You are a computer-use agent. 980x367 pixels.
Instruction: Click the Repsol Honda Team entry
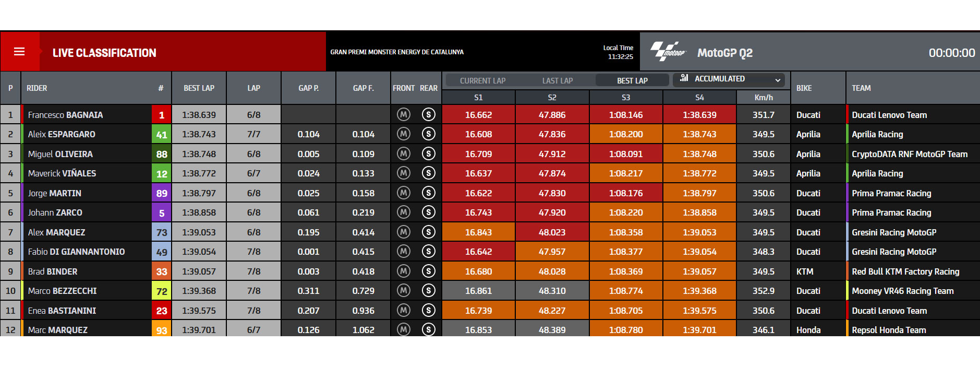click(889, 330)
